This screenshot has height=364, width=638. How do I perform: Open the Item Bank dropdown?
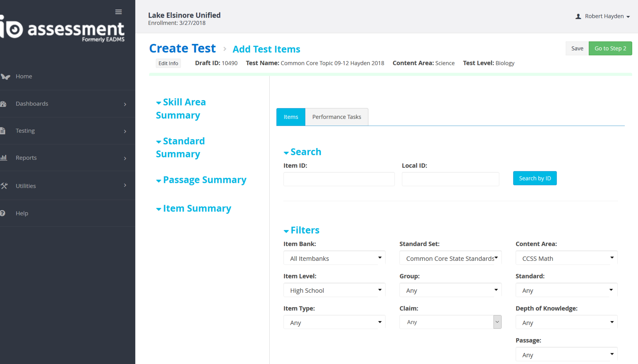point(334,258)
